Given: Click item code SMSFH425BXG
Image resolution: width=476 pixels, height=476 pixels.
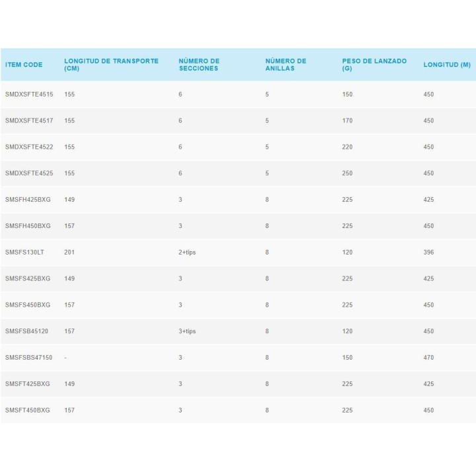Looking at the screenshot, I should click(x=28, y=200).
